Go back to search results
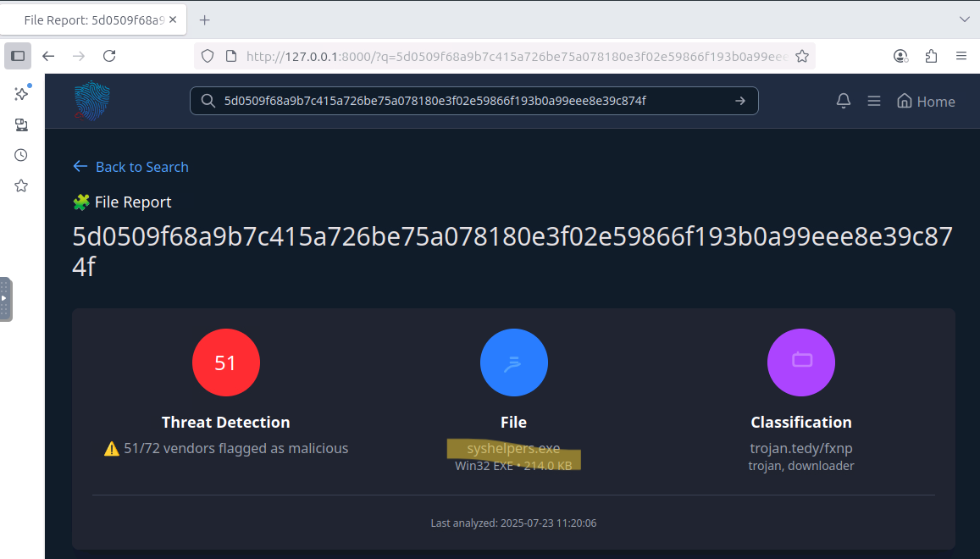980x559 pixels. tap(130, 167)
